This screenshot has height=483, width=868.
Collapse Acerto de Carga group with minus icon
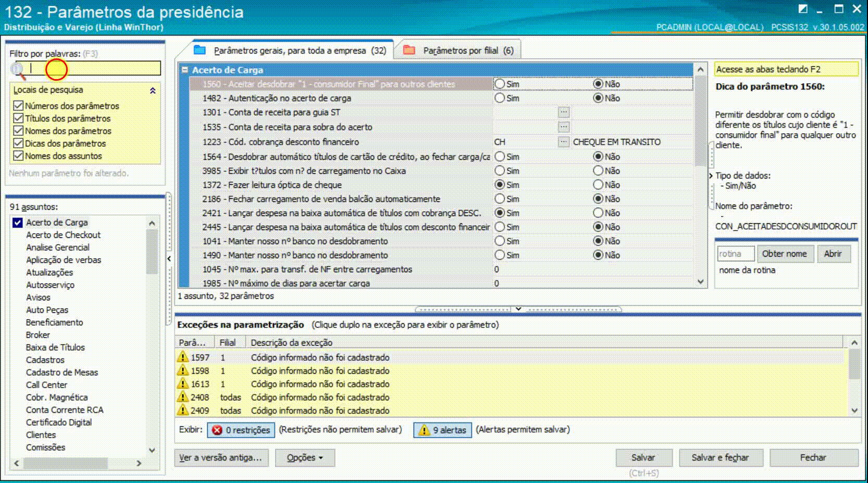(x=184, y=69)
